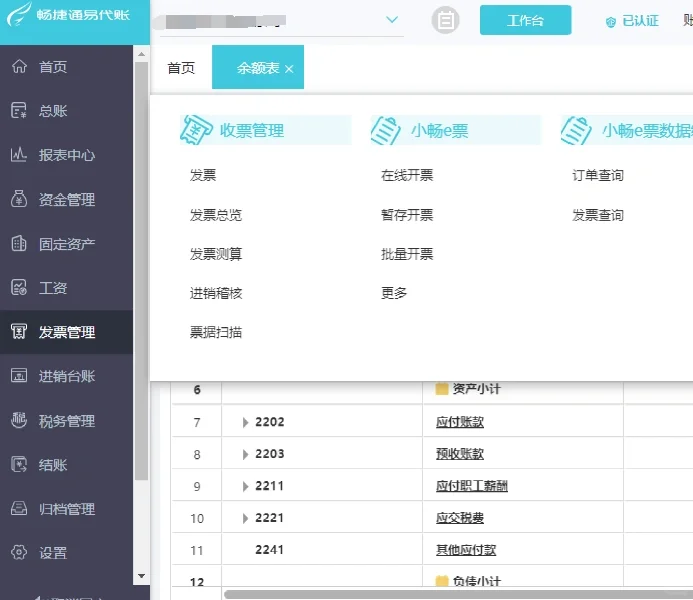
Task: Switch to the 首页 tab
Action: click(x=181, y=68)
